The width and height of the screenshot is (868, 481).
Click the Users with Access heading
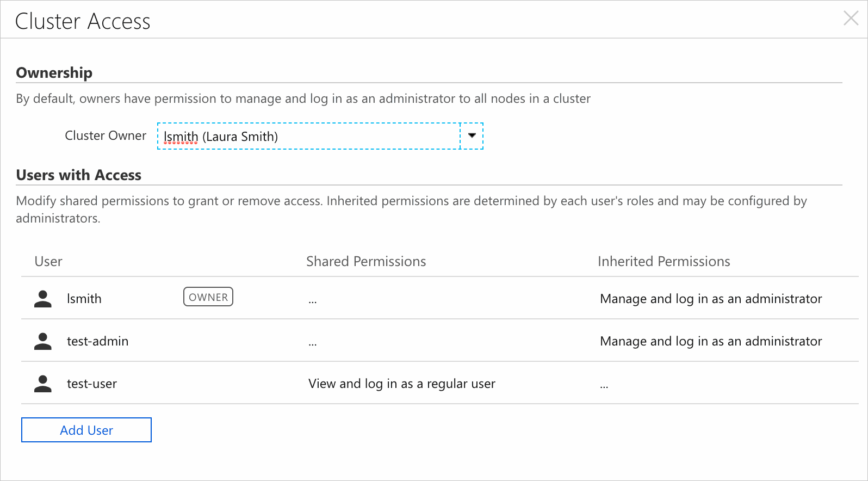point(79,175)
